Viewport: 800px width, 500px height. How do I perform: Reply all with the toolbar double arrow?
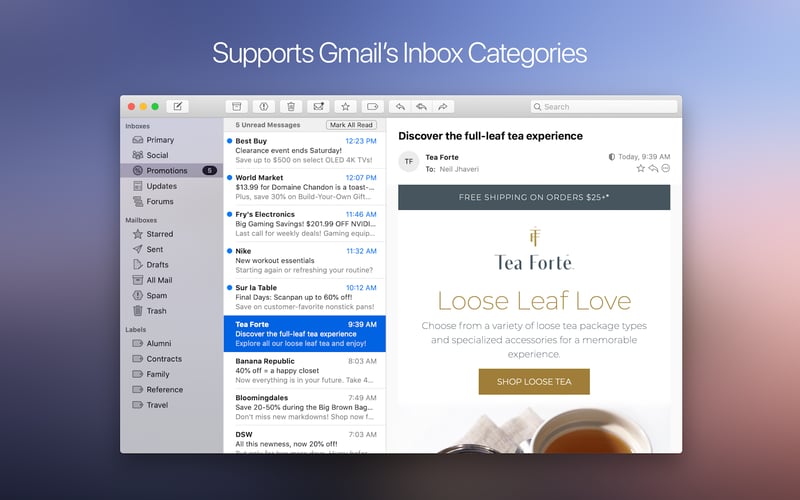click(x=421, y=107)
